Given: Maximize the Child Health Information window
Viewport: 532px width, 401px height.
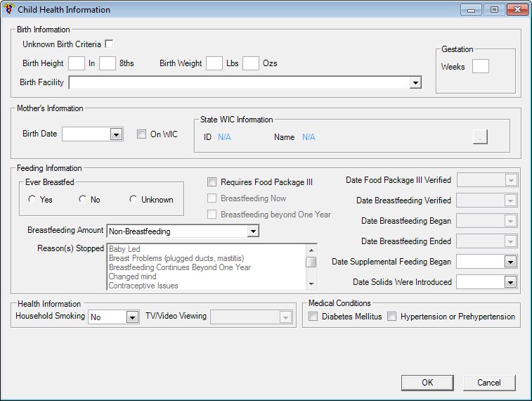Looking at the screenshot, I should [494, 10].
